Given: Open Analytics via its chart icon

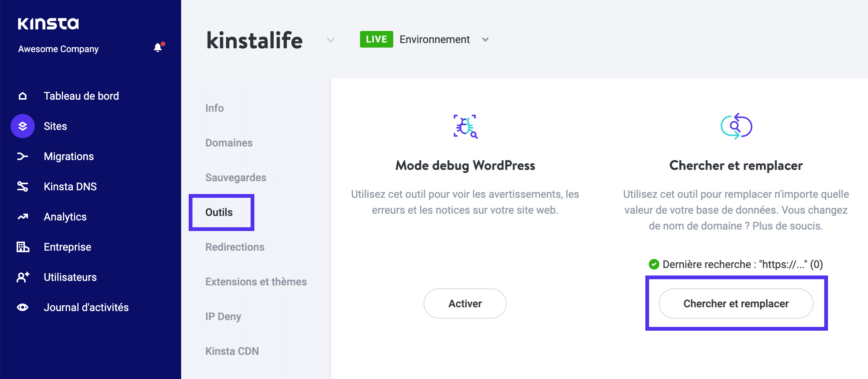Looking at the screenshot, I should click(22, 217).
